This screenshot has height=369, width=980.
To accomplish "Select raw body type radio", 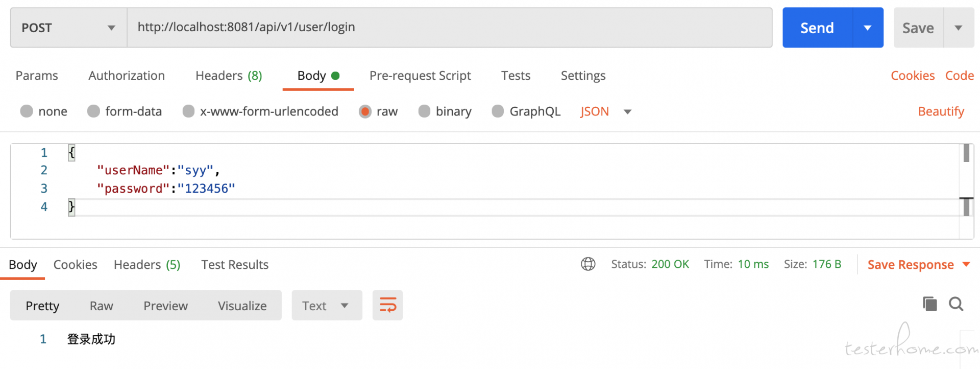I will click(x=365, y=111).
